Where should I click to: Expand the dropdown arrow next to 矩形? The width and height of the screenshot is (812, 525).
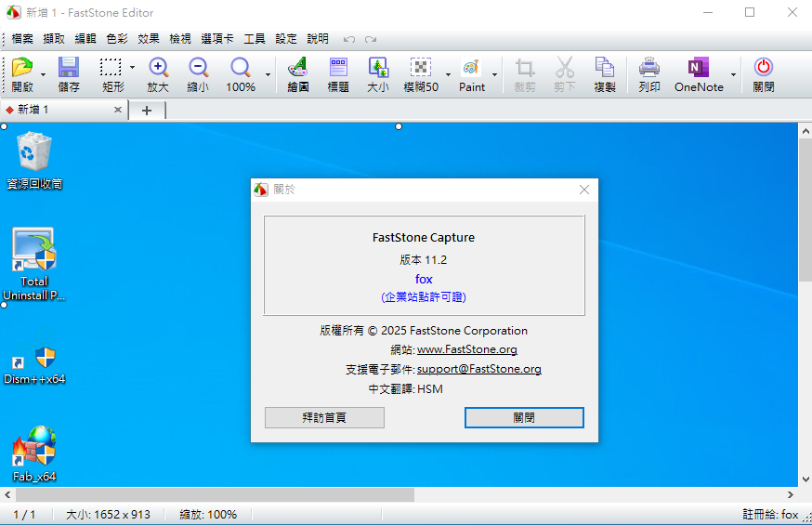tap(132, 67)
